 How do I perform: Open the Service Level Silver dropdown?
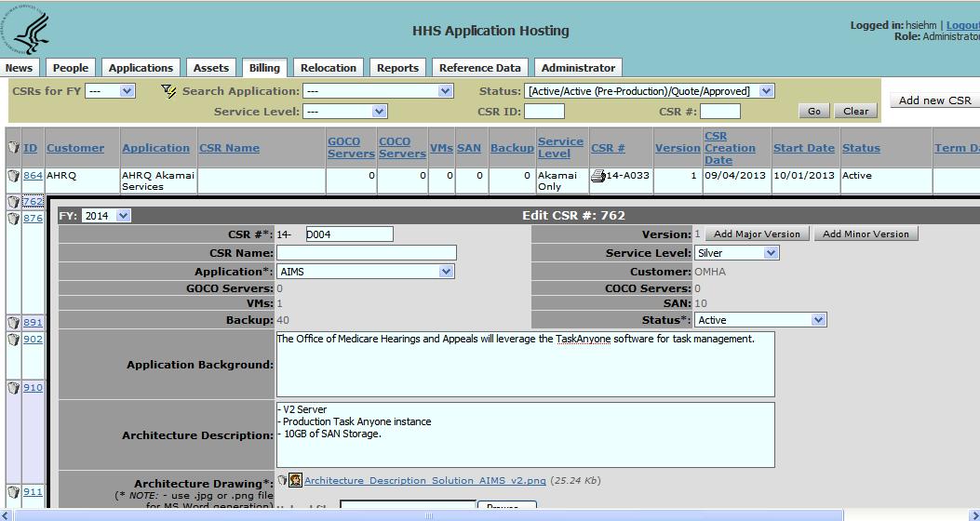[x=736, y=253]
